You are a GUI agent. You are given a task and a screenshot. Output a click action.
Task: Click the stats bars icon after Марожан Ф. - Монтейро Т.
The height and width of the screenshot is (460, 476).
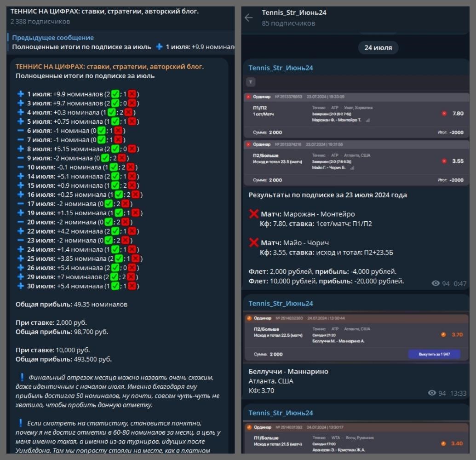[x=367, y=121]
